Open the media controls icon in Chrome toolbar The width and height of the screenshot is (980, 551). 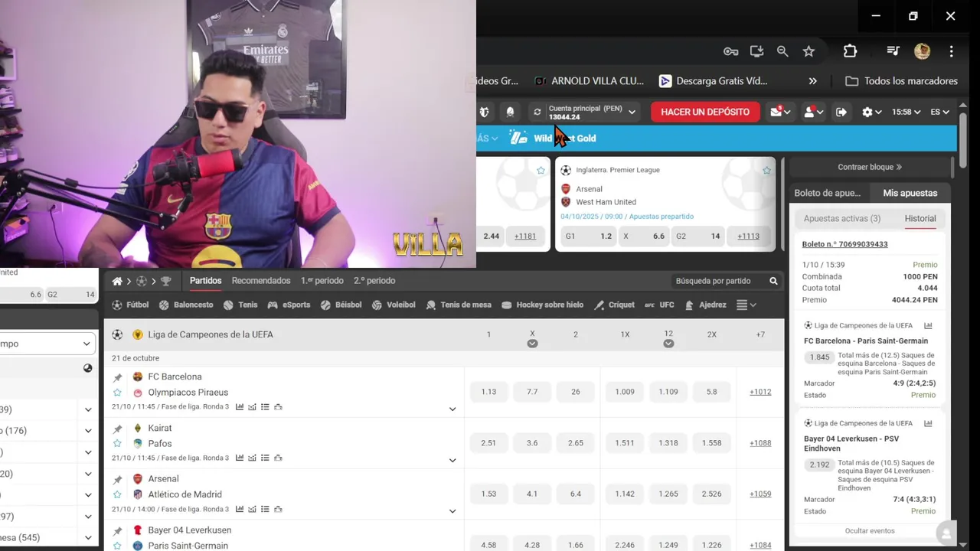pyautogui.click(x=893, y=51)
